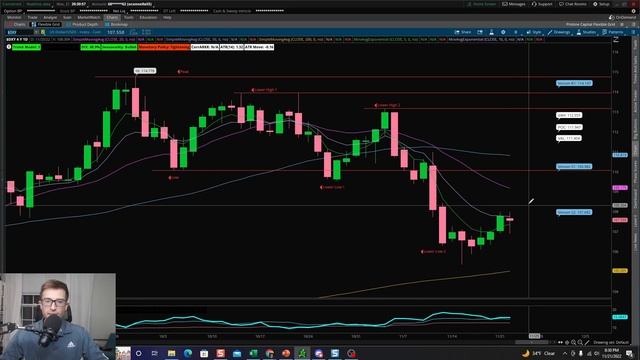This screenshot has height=360, width=640.
Task: Click the VAH value bubble
Action: [569, 116]
